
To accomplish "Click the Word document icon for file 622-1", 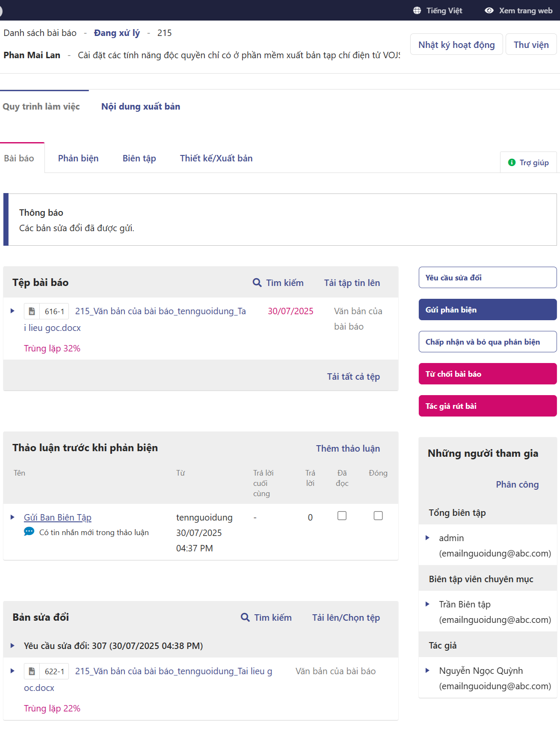I will 32,671.
